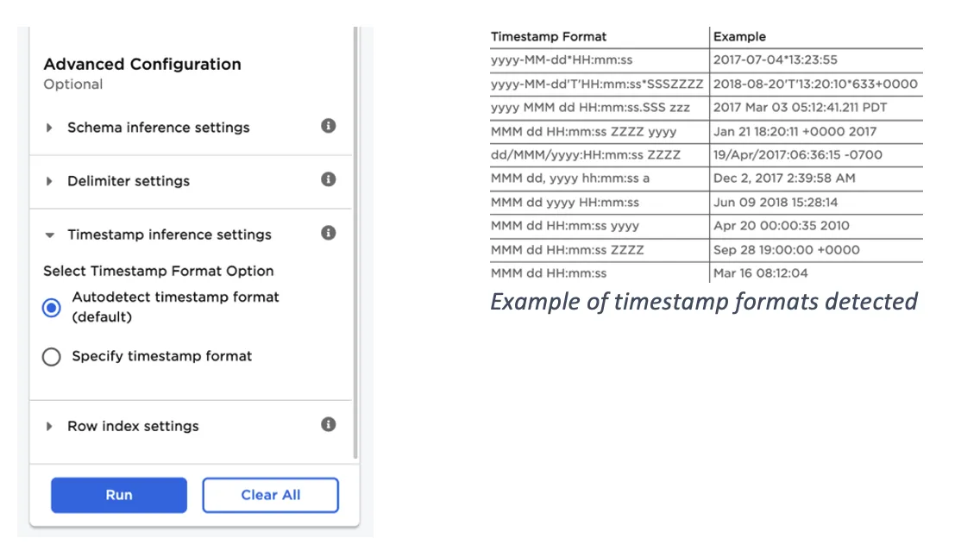
Task: Click the yyyy-MM-dd*HH:mm:ss format cell
Action: click(x=562, y=60)
